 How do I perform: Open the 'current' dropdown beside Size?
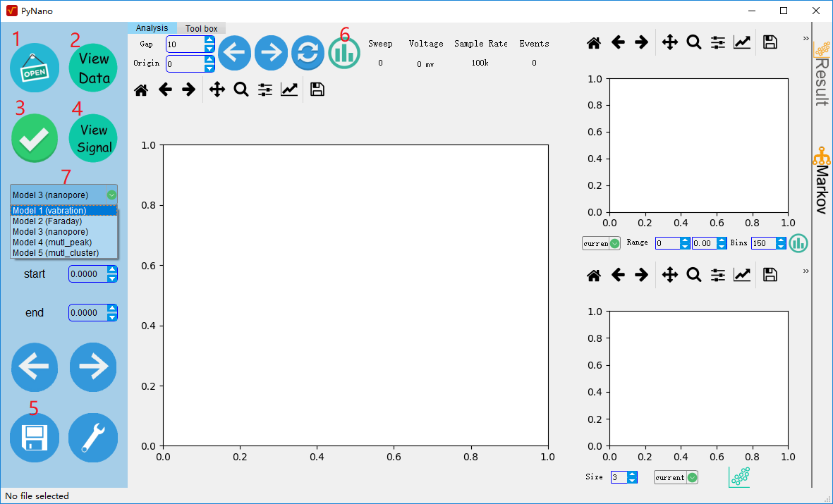(676, 477)
